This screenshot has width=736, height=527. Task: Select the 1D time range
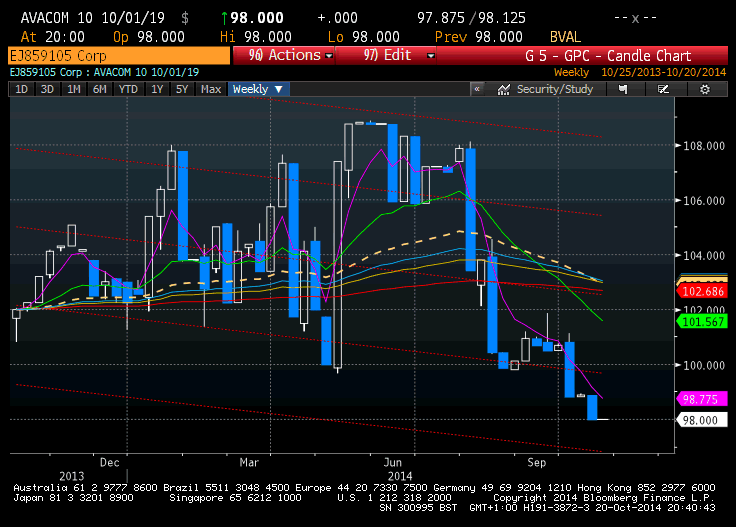pos(22,89)
